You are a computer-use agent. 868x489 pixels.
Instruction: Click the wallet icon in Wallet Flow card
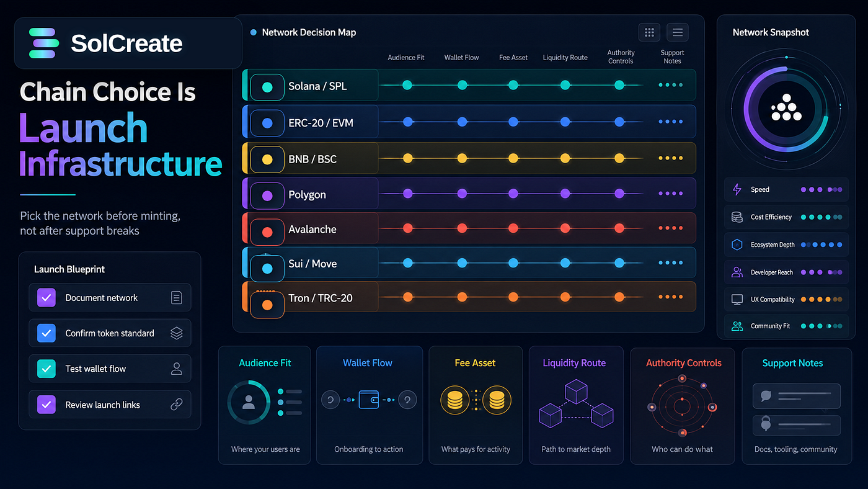368,400
